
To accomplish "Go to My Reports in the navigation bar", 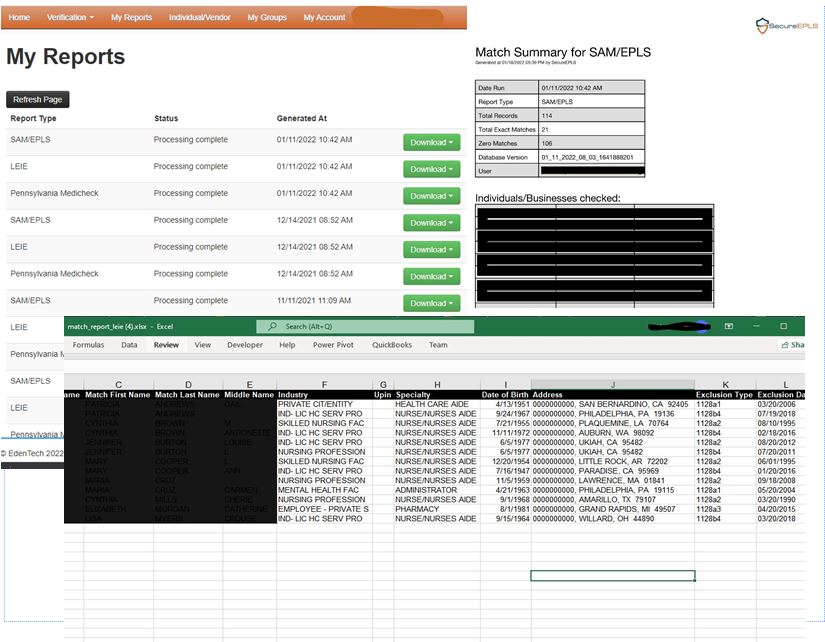I will 131,17.
